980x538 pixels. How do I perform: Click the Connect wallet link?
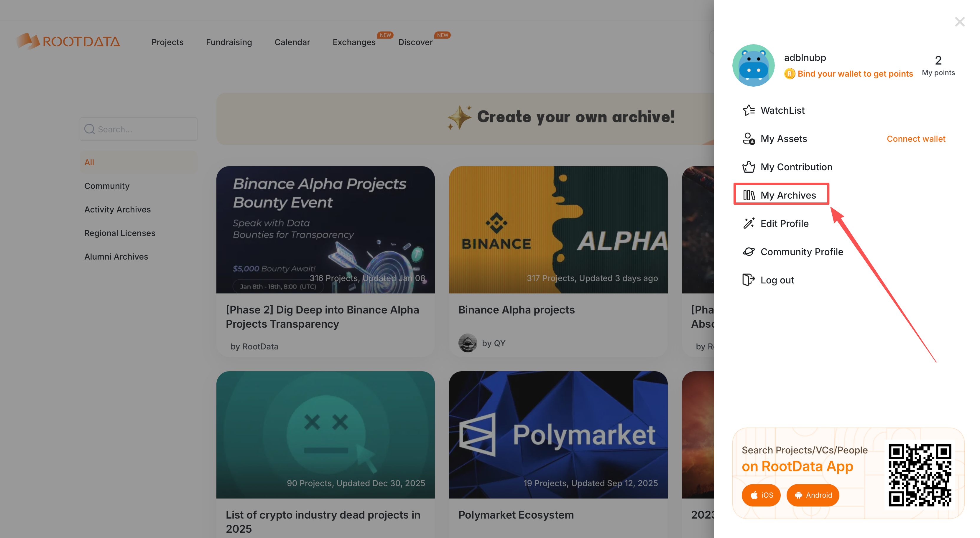(915, 139)
